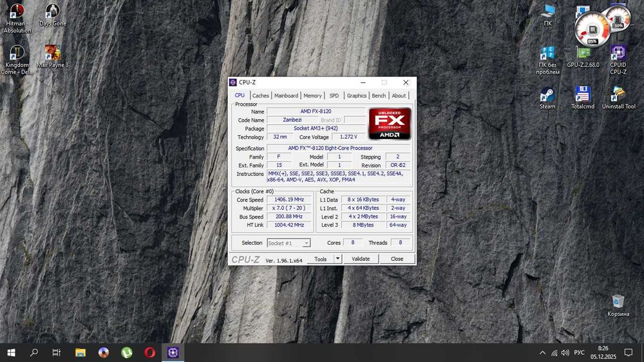
Task: Click the Code Name value Zambezi
Action: tap(292, 120)
